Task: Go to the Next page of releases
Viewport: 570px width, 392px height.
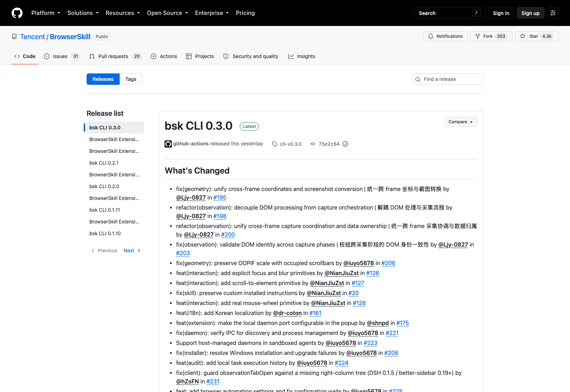Action: [132, 251]
